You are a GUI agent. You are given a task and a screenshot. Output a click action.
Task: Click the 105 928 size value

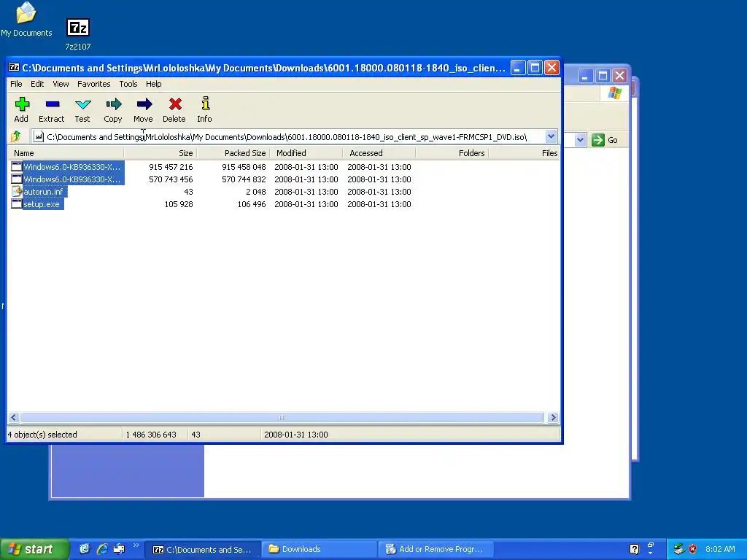(178, 204)
